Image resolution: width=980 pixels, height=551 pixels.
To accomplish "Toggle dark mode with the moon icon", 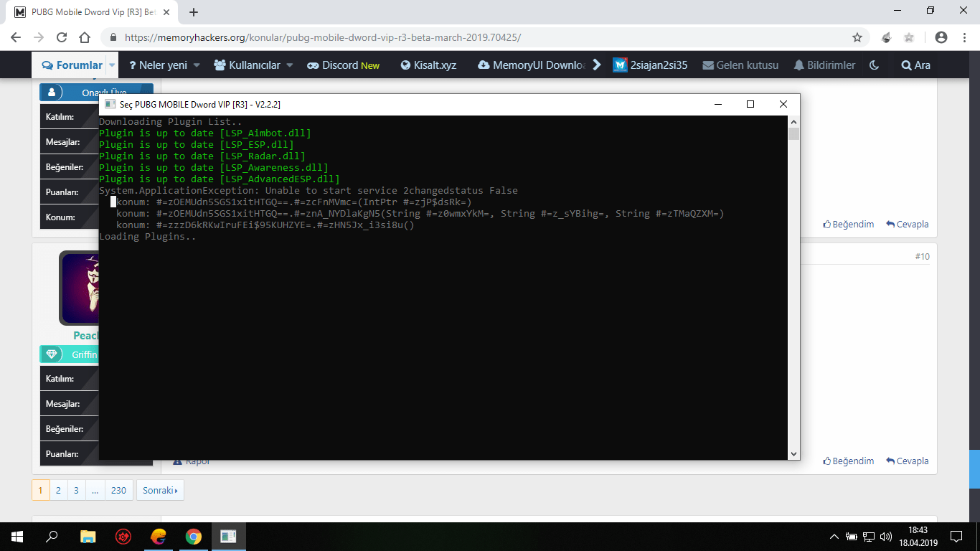I will 874,65.
